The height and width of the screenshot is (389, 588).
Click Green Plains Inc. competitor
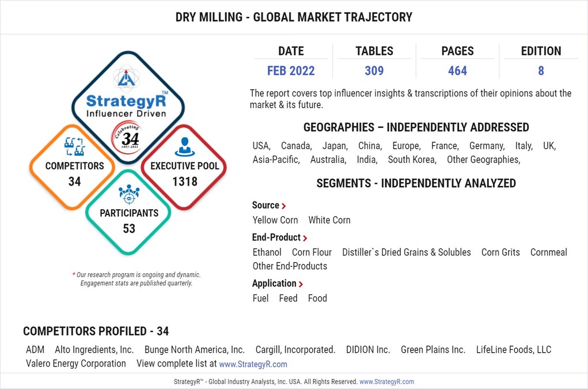[433, 350]
